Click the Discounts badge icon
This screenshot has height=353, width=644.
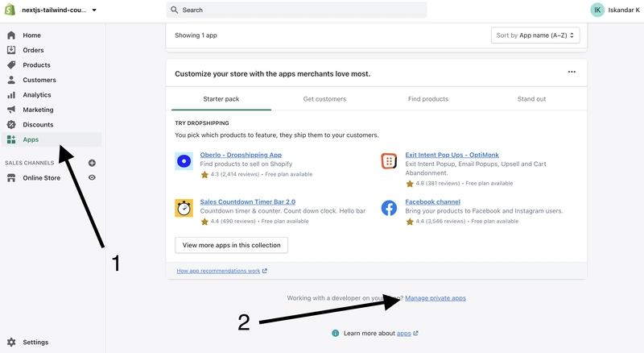11,125
